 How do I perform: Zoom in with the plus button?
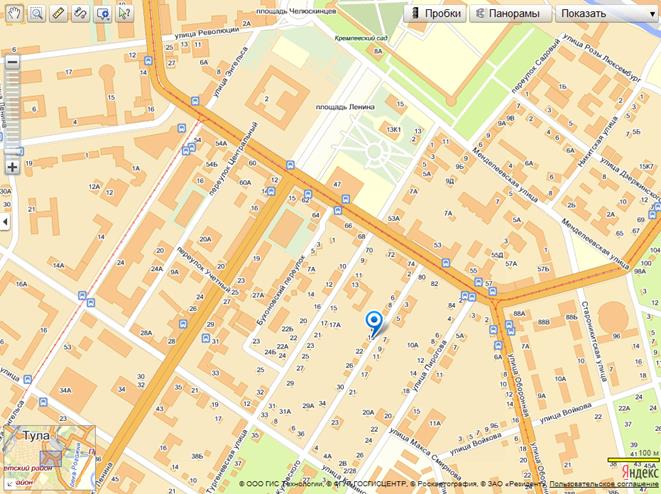12,167
